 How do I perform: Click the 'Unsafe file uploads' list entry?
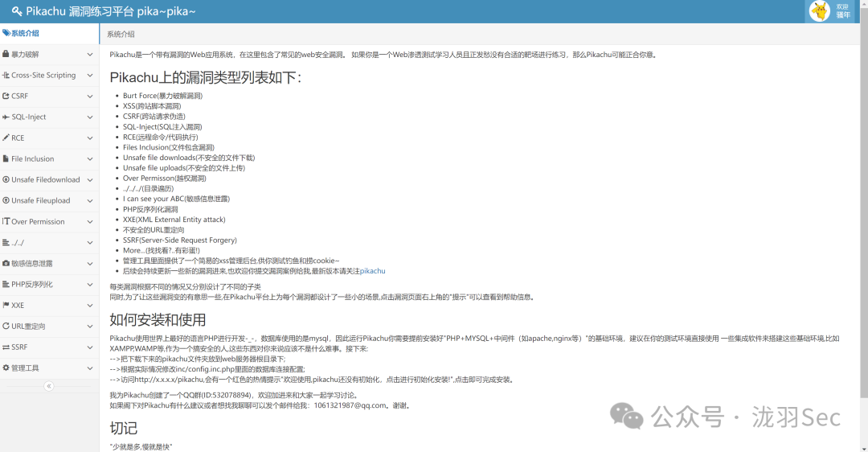pyautogui.click(x=184, y=168)
